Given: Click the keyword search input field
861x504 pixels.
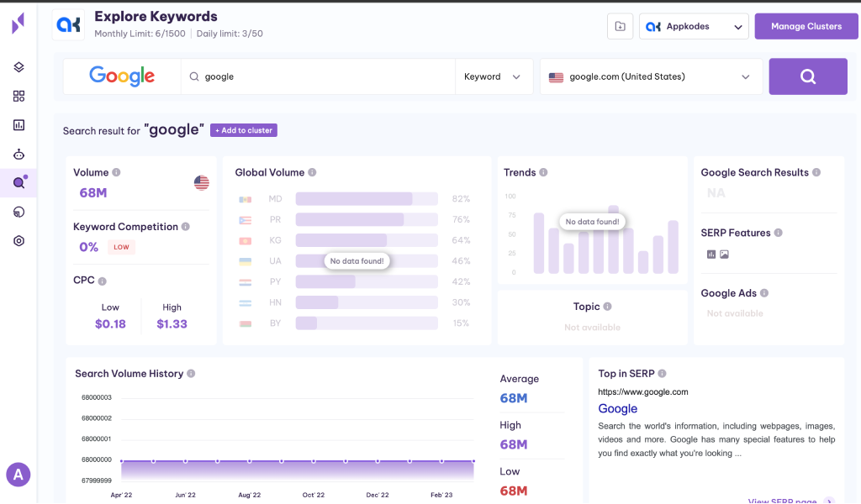Looking at the screenshot, I should point(319,76).
